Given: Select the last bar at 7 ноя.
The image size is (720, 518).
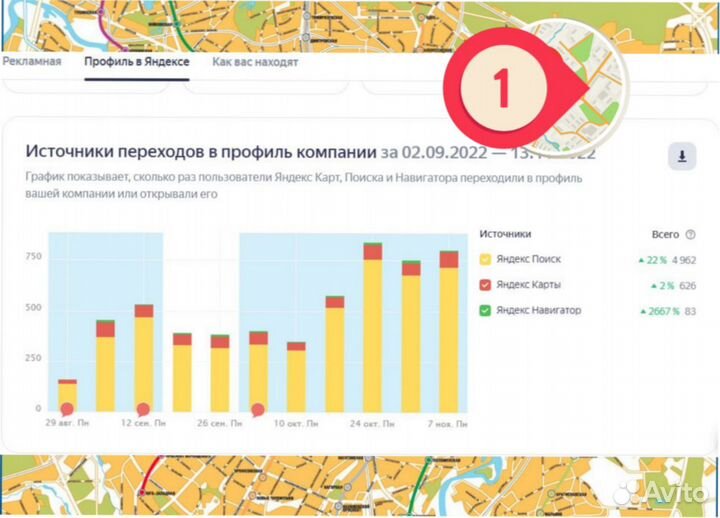Looking at the screenshot, I should pyautogui.click(x=449, y=332).
